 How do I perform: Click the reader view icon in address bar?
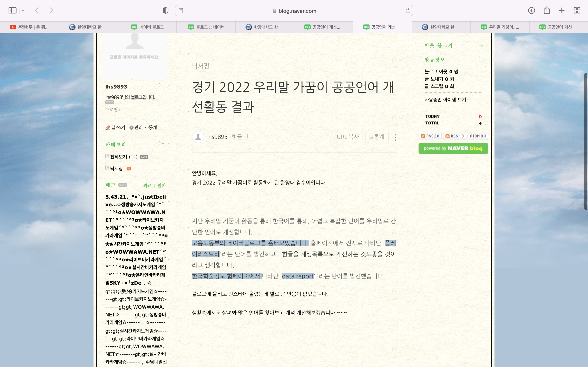[181, 11]
